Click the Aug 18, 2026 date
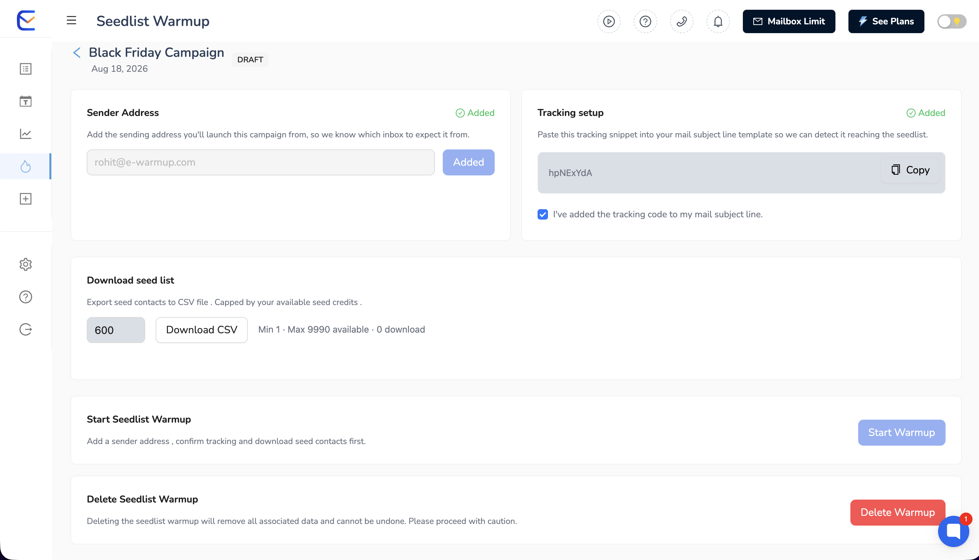The width and height of the screenshot is (979, 560). click(x=120, y=69)
